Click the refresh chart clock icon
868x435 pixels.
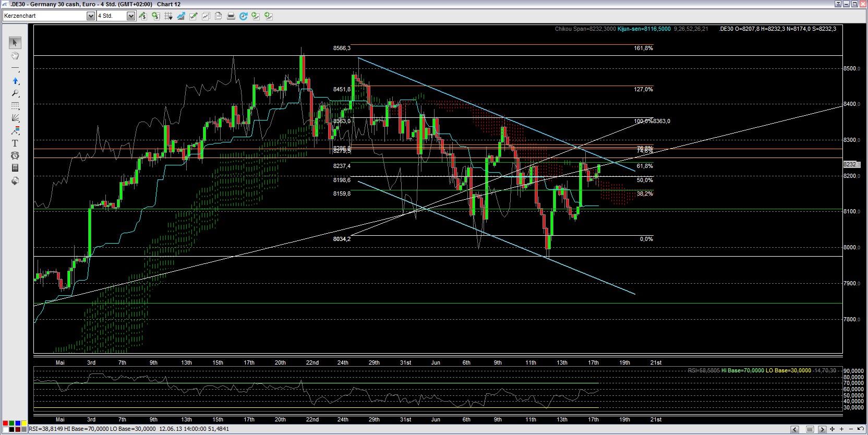(243, 16)
